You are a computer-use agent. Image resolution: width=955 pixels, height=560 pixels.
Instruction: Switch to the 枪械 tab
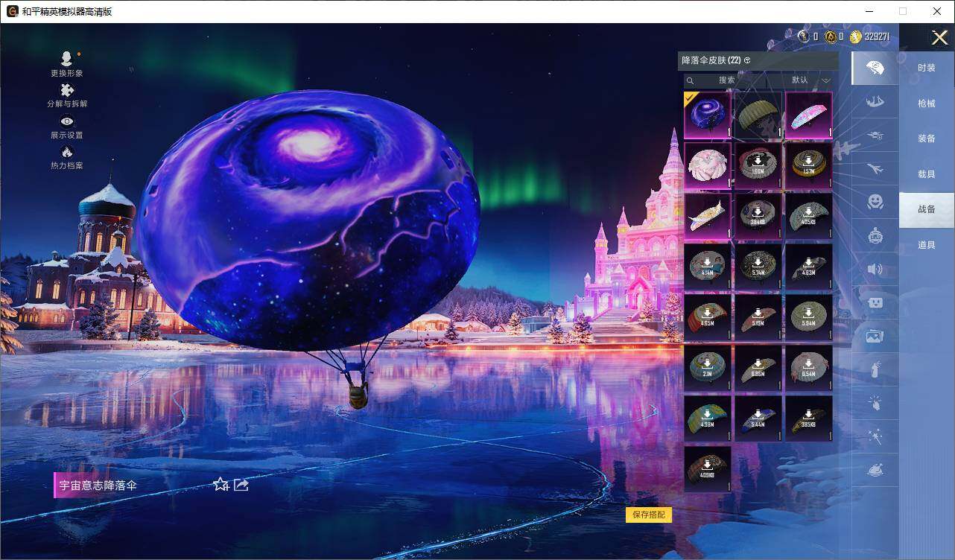click(927, 104)
